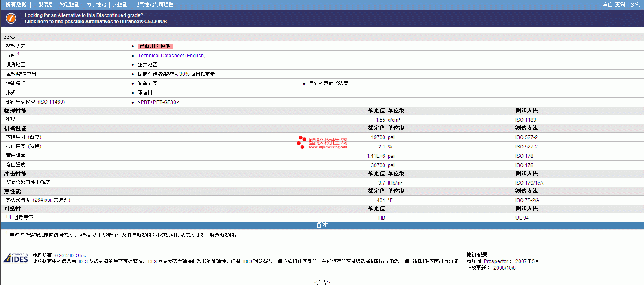
Task: Click the ISO 1183 test method
Action: click(526, 120)
